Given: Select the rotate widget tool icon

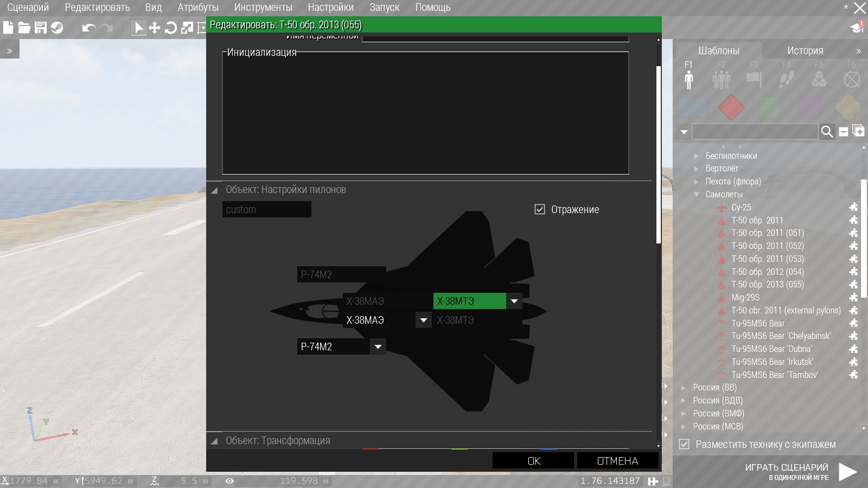Looking at the screenshot, I should (171, 28).
